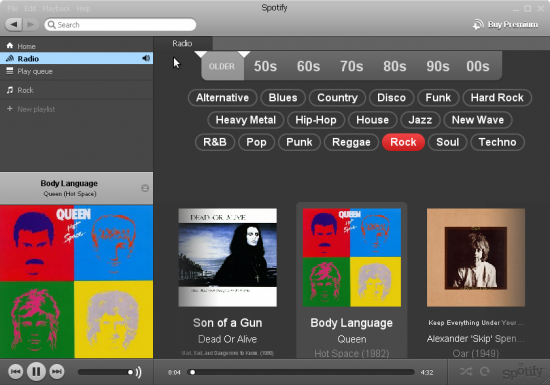Skip to next track

tap(57, 372)
